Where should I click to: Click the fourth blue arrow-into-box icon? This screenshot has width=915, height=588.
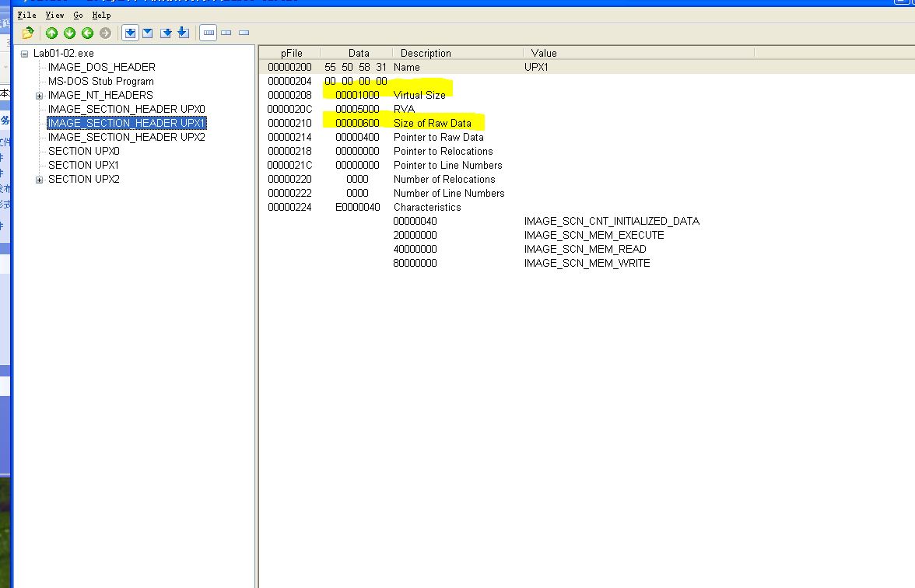click(184, 33)
